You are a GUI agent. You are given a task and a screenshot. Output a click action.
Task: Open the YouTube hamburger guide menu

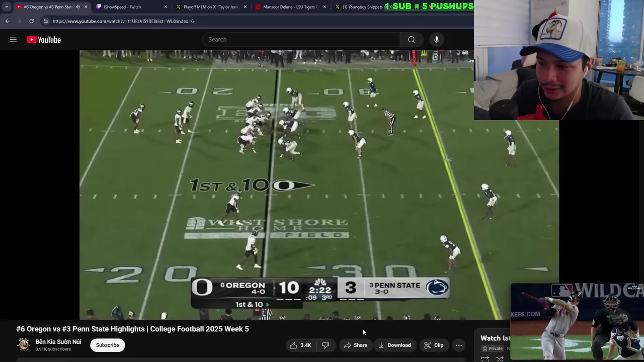[13, 40]
